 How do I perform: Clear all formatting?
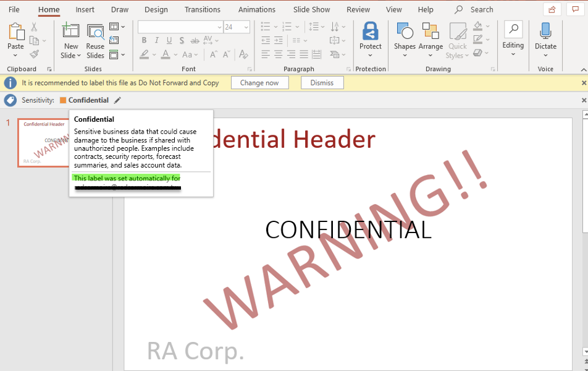pyautogui.click(x=243, y=54)
